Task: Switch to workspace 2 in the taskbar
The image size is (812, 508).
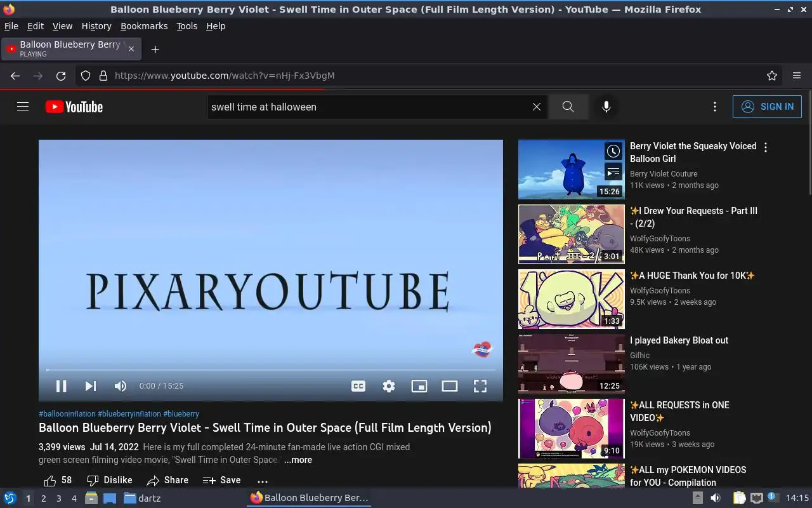Action: [43, 498]
